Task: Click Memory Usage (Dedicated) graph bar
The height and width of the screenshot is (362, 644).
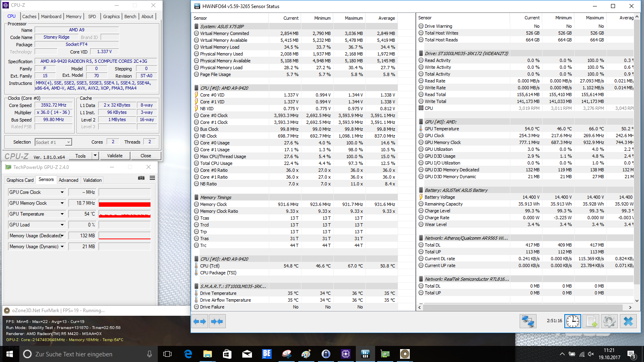Action: 125,236
